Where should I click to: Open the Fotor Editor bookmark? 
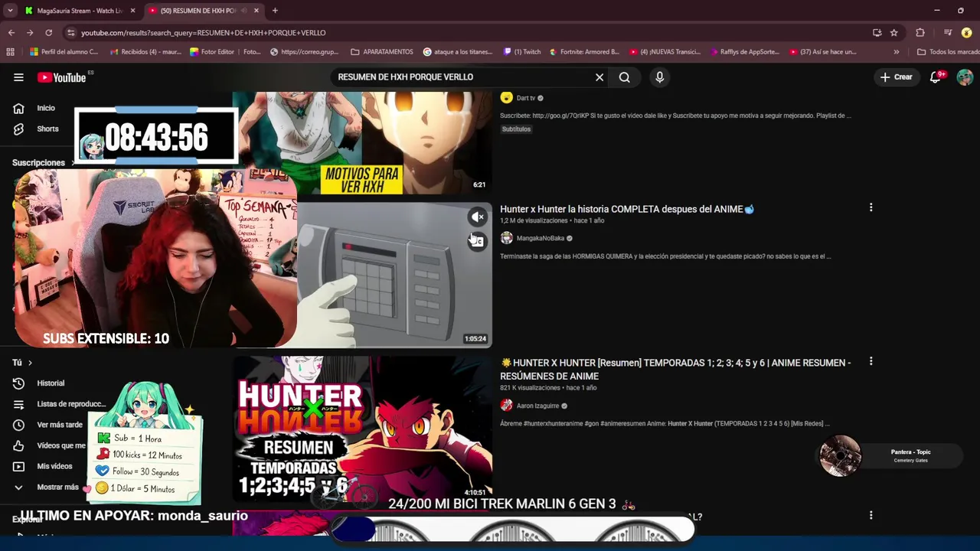pos(212,52)
